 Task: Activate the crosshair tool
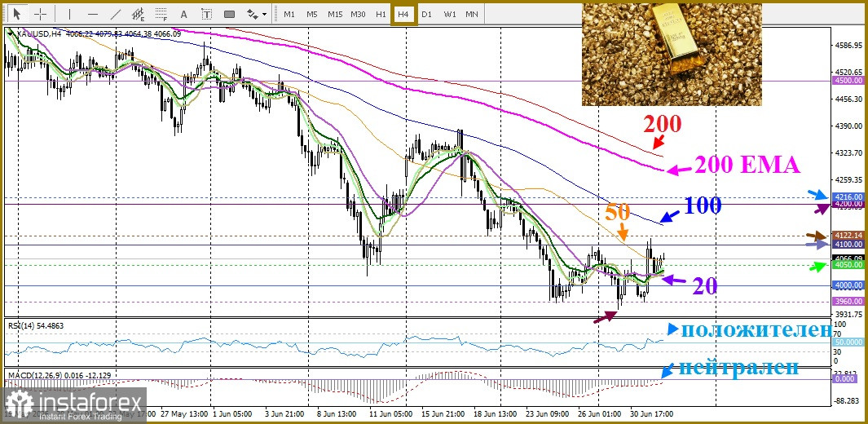[41, 14]
